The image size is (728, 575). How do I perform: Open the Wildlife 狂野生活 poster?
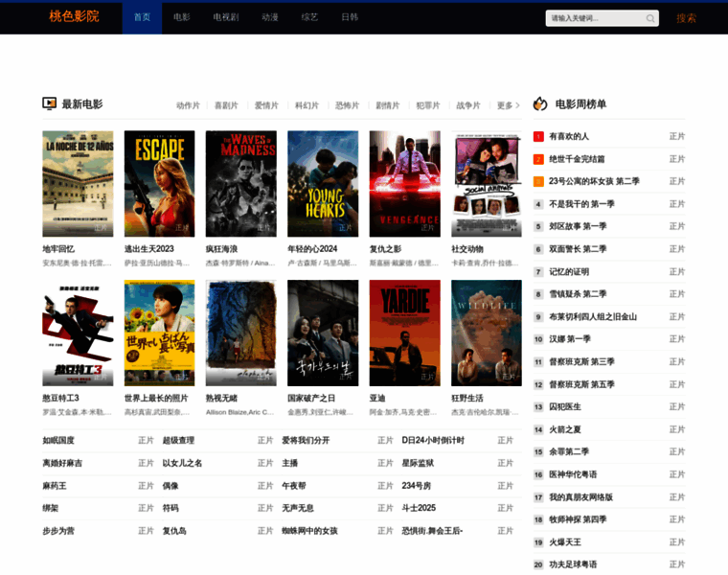[x=487, y=333]
